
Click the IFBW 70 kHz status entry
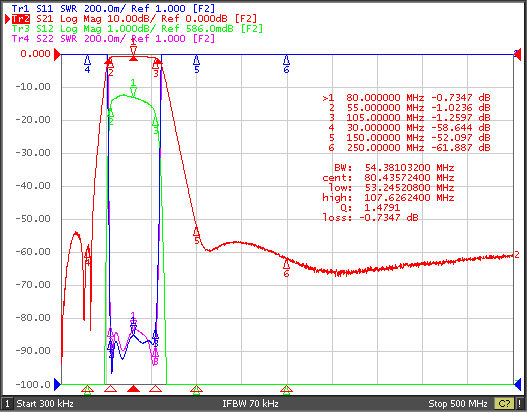(250, 404)
